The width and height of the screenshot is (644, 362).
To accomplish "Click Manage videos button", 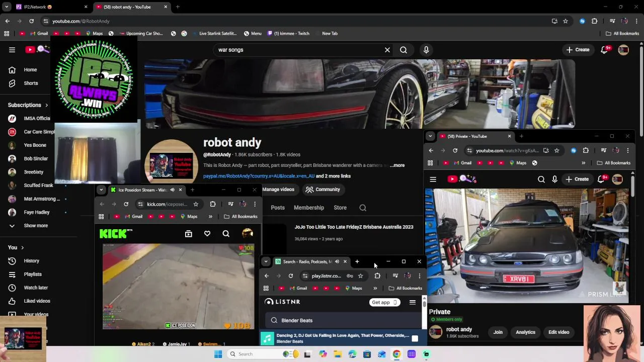I will (x=278, y=190).
